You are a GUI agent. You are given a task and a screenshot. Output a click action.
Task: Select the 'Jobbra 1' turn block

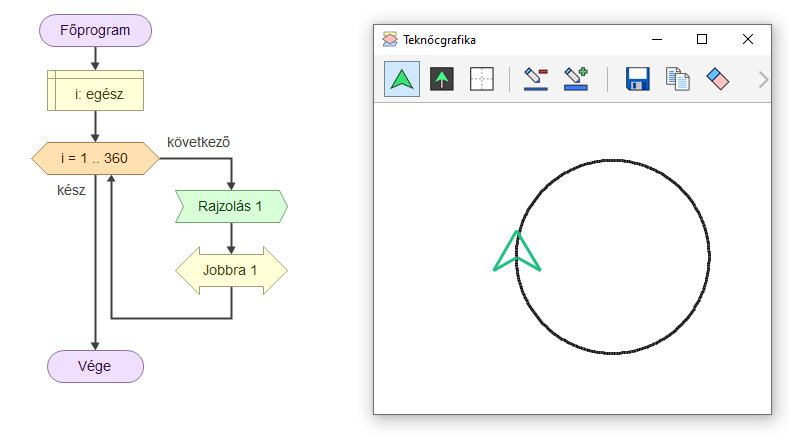coord(231,270)
